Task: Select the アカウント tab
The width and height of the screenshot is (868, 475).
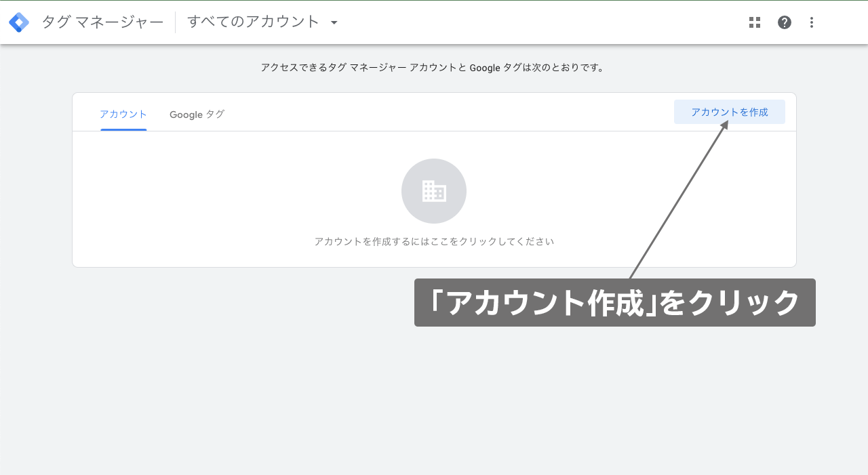Action: point(123,115)
